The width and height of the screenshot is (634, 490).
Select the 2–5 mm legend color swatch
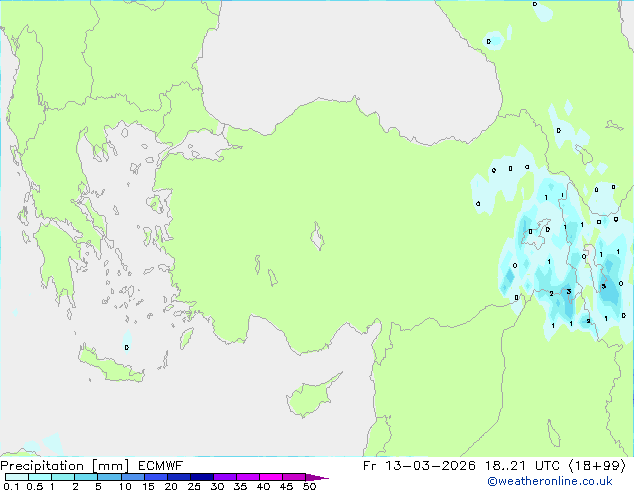click(x=86, y=477)
